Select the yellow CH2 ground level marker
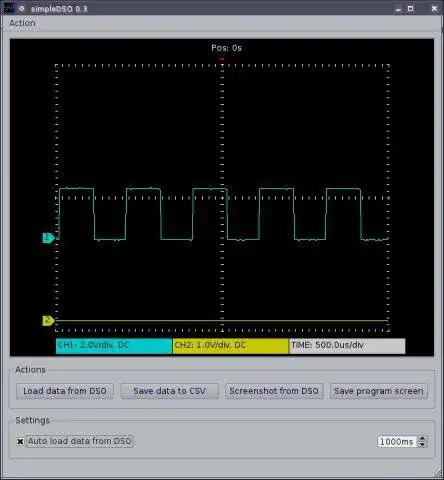 coord(48,321)
